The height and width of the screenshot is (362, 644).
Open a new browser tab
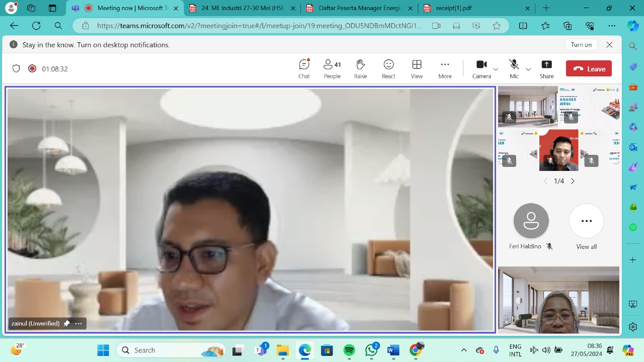pyautogui.click(x=546, y=8)
